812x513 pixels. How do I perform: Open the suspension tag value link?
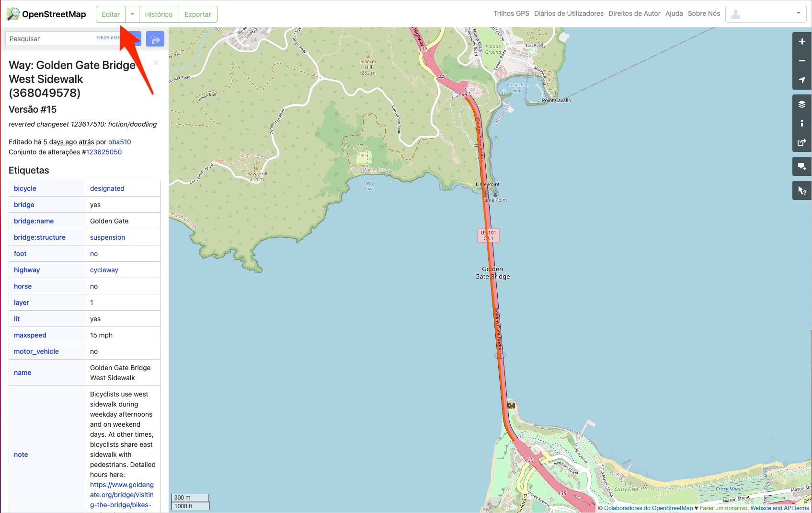tap(107, 237)
